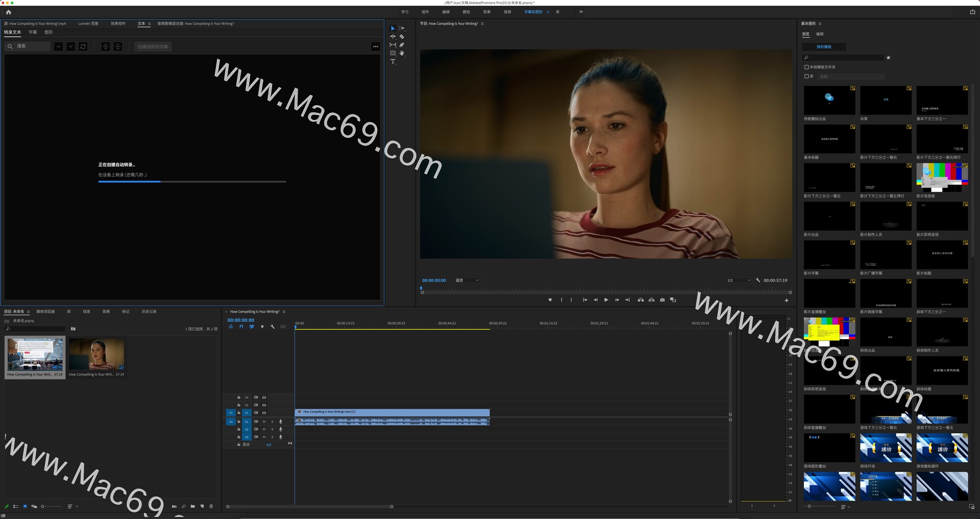This screenshot has width=980, height=519.
Task: Mute the A2 audio track
Action: [264, 429]
